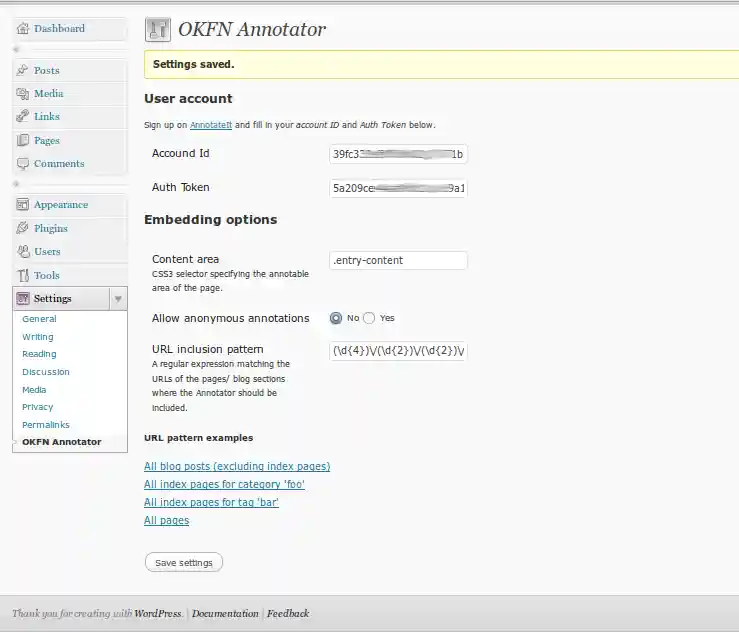
Task: Click the Tools wrench icon
Action: (23, 275)
